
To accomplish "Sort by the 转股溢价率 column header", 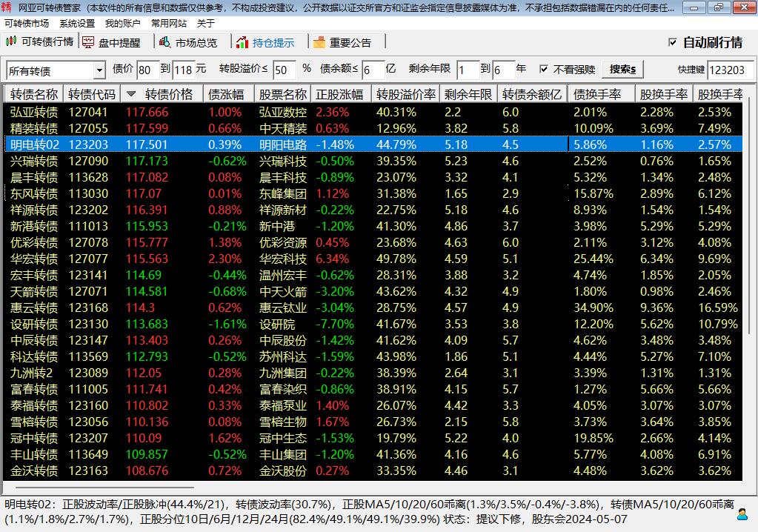I will tap(405, 94).
